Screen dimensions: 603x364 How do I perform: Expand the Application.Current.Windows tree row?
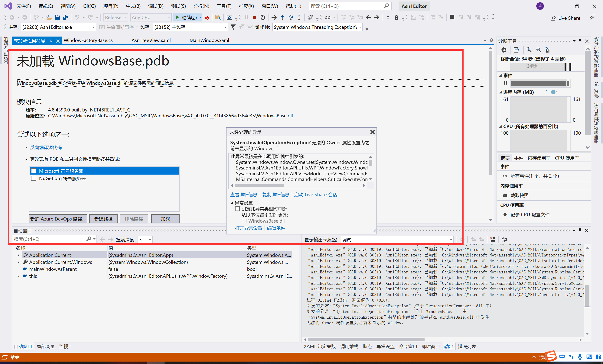pyautogui.click(x=18, y=262)
